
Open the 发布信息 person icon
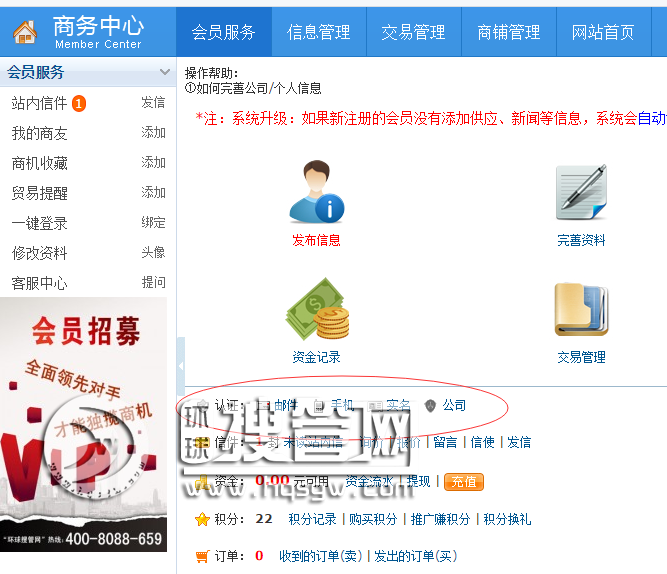point(317,192)
